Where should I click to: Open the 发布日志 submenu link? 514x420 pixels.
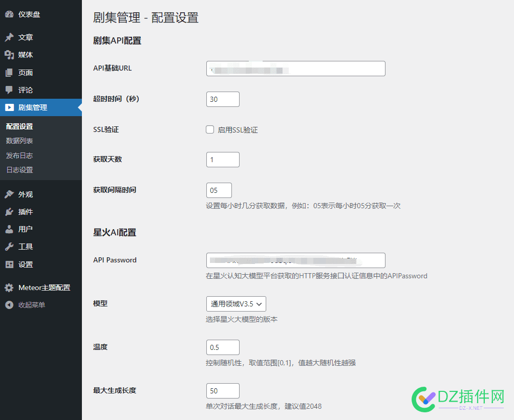19,156
